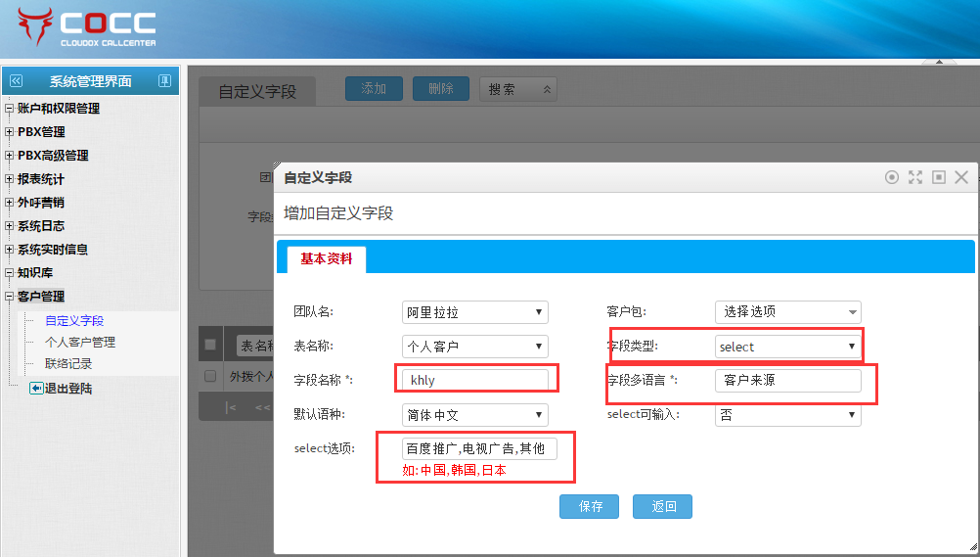The width and height of the screenshot is (980, 557).
Task: Click the COCC bull logo
Action: (35, 28)
